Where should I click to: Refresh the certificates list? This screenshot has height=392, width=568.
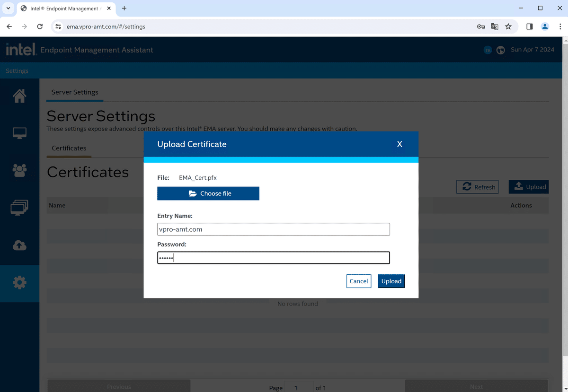pyautogui.click(x=479, y=187)
